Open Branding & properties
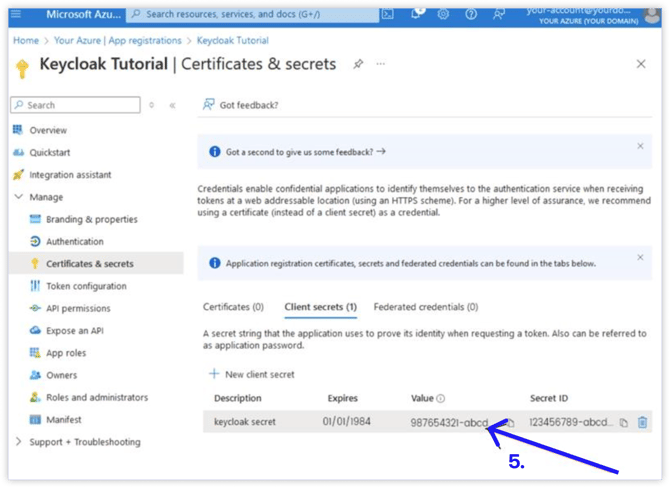This screenshot has width=670, height=488. 92,219
